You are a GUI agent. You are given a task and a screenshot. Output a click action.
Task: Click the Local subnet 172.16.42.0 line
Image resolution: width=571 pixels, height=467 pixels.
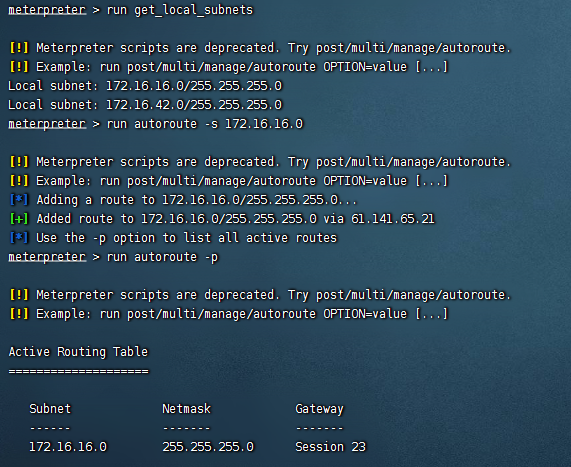tap(145, 105)
